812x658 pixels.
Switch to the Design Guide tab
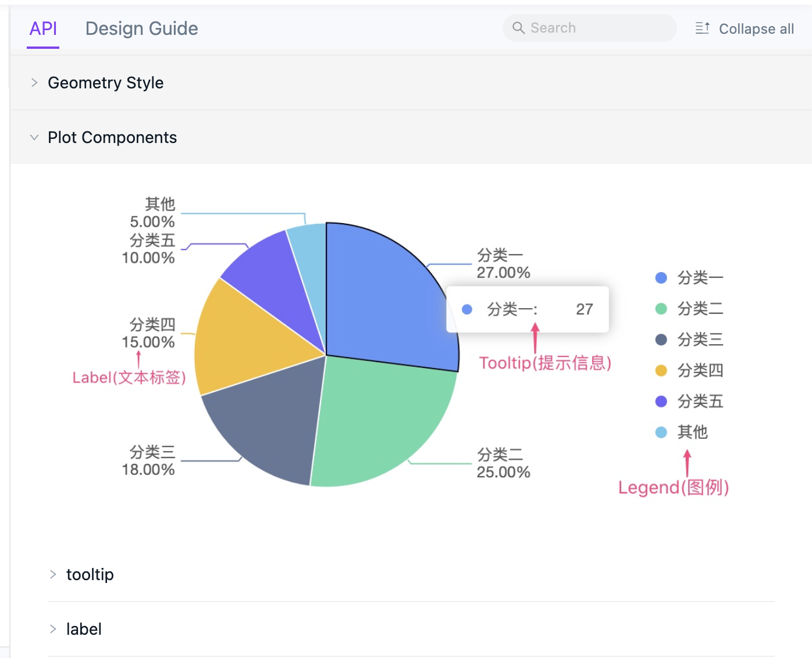[x=141, y=28]
